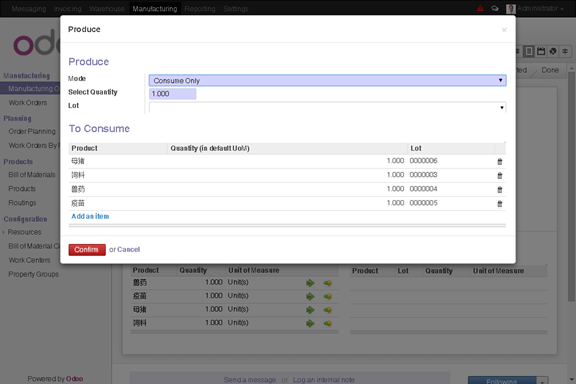The image size is (576, 384).
Task: Click green consume arrow for 母猪 background row
Action: point(310,310)
